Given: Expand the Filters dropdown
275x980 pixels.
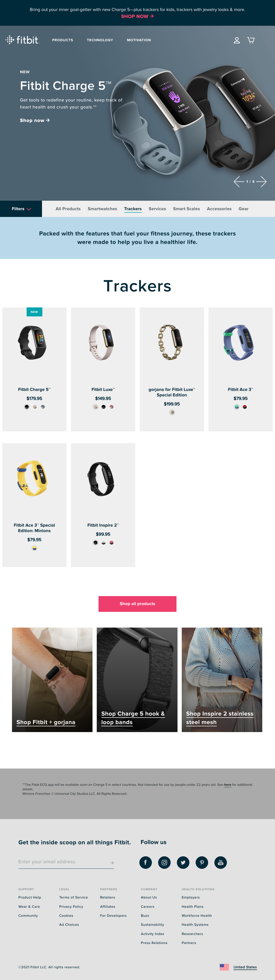Looking at the screenshot, I should coord(21,209).
